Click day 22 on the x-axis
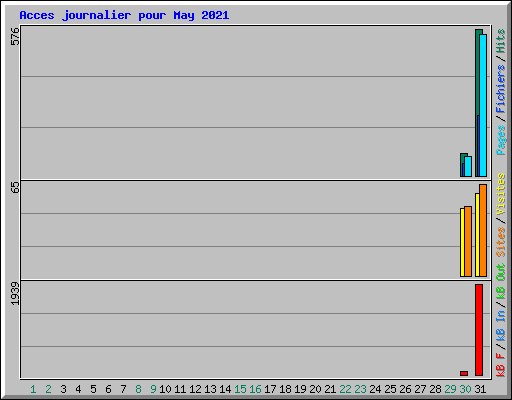 345,389
